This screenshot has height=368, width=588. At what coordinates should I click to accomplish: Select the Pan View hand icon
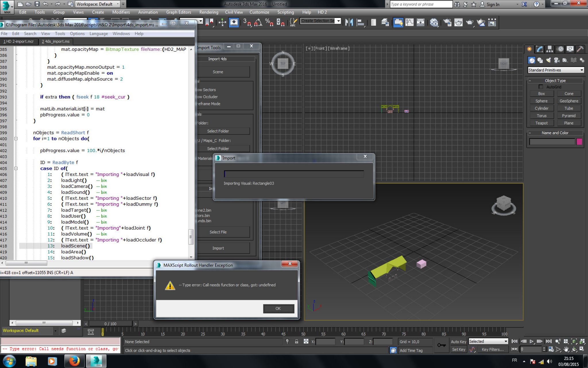tap(566, 349)
